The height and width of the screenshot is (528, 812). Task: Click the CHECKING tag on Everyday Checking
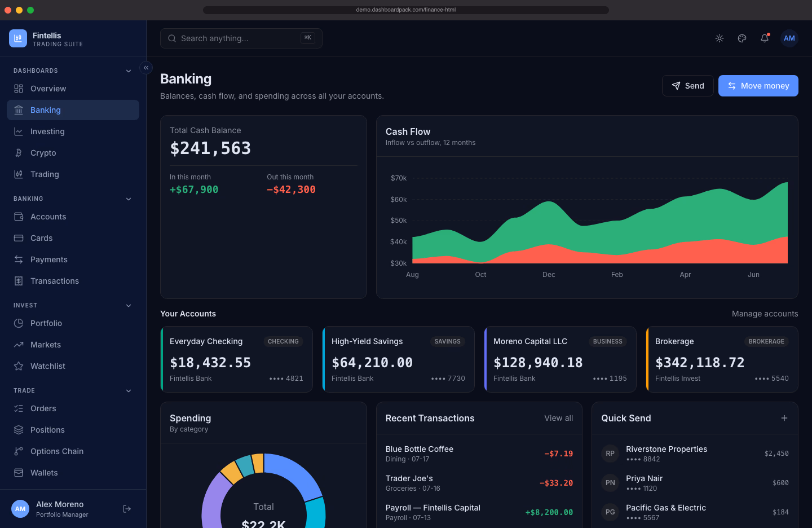tap(283, 341)
